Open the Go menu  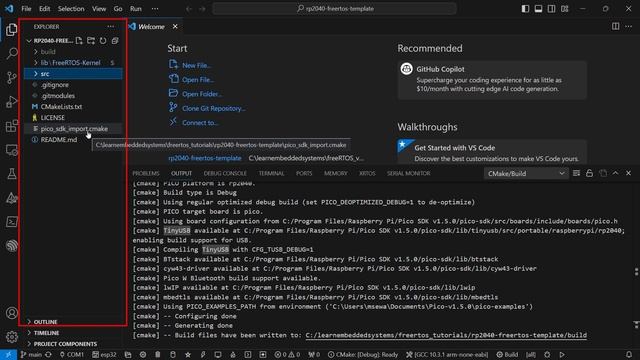[x=118, y=9]
